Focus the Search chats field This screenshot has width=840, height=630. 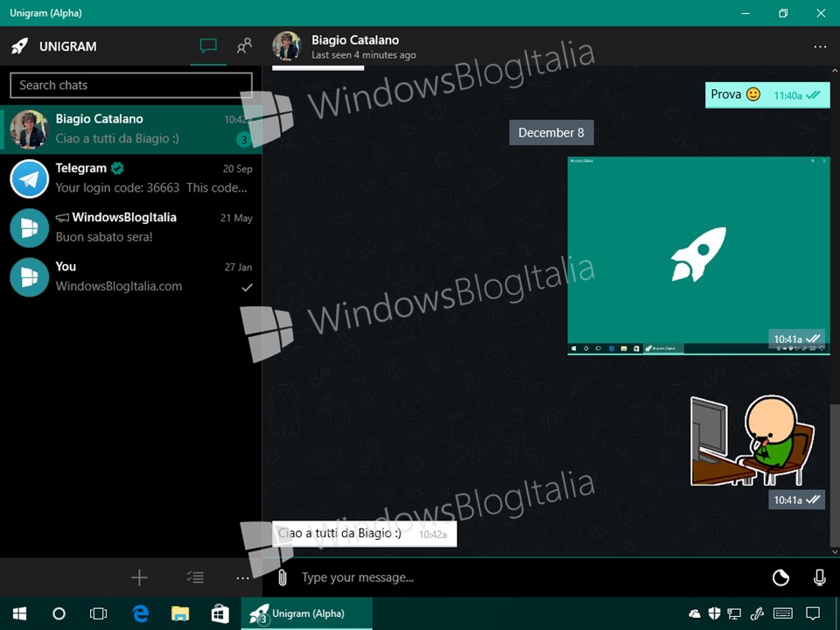(x=131, y=85)
